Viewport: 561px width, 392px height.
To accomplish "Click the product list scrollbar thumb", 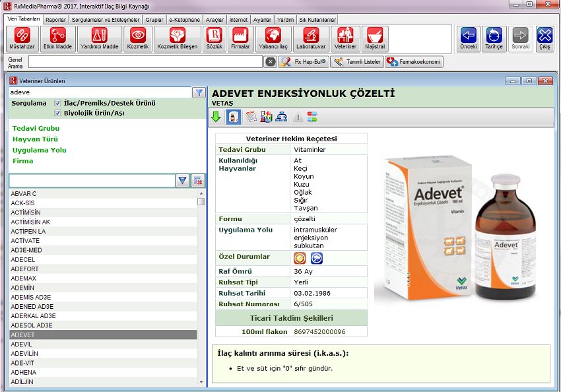I will [x=201, y=202].
